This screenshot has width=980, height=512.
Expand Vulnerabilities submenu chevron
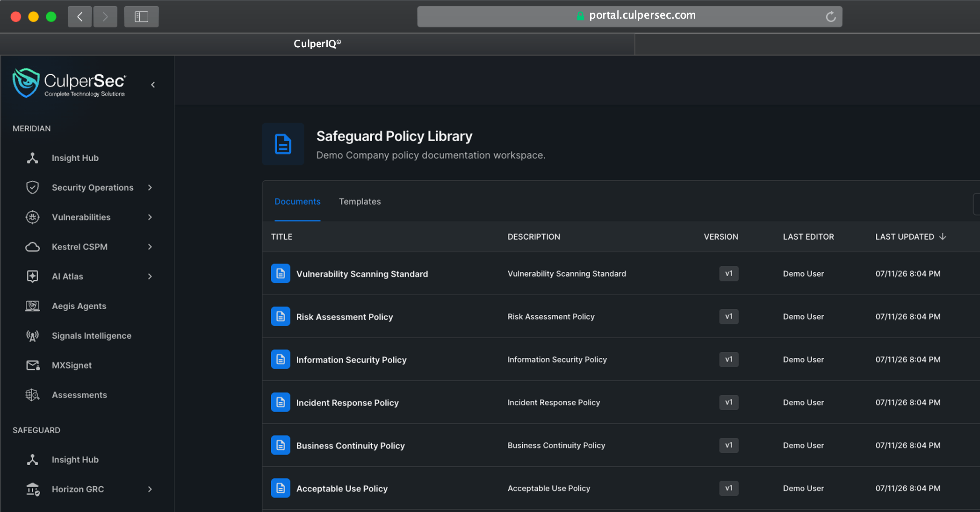[x=150, y=217]
